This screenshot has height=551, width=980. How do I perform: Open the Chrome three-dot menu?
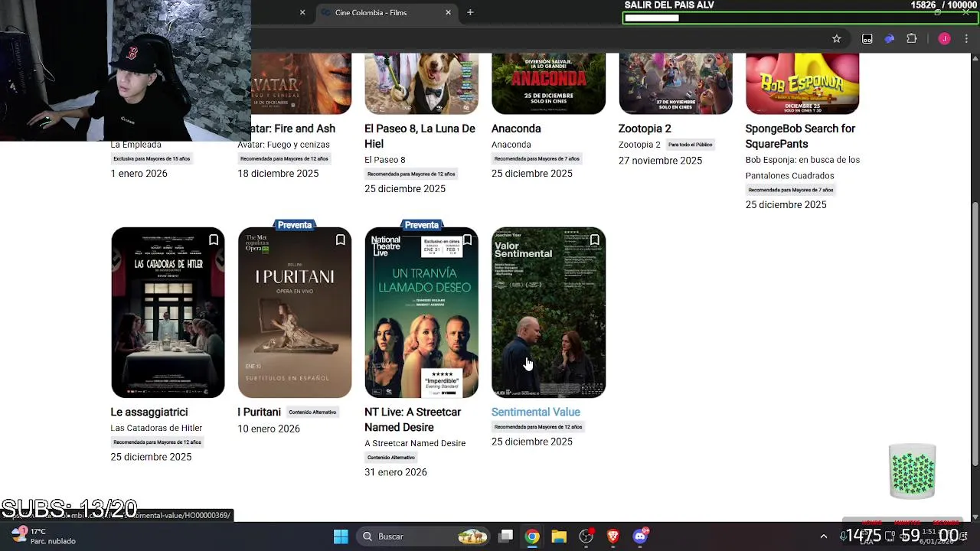(966, 39)
